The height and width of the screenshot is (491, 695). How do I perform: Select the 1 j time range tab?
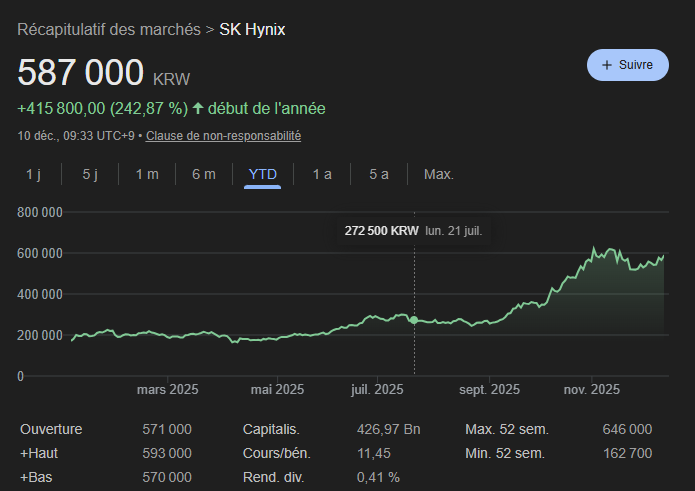tap(33, 174)
